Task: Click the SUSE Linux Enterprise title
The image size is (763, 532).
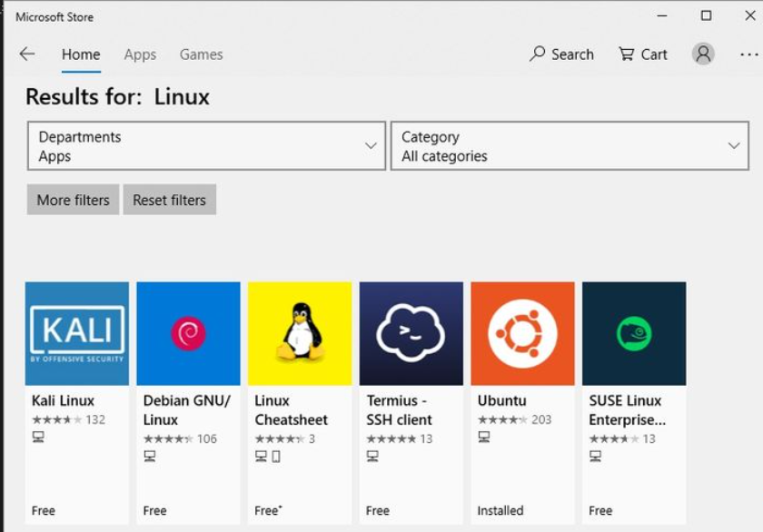Action: point(628,410)
